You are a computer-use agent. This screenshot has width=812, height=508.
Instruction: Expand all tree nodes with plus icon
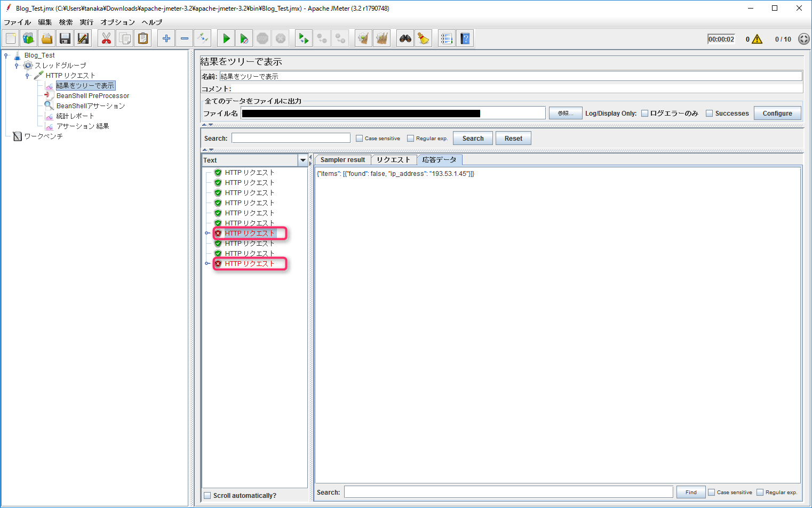coord(166,38)
